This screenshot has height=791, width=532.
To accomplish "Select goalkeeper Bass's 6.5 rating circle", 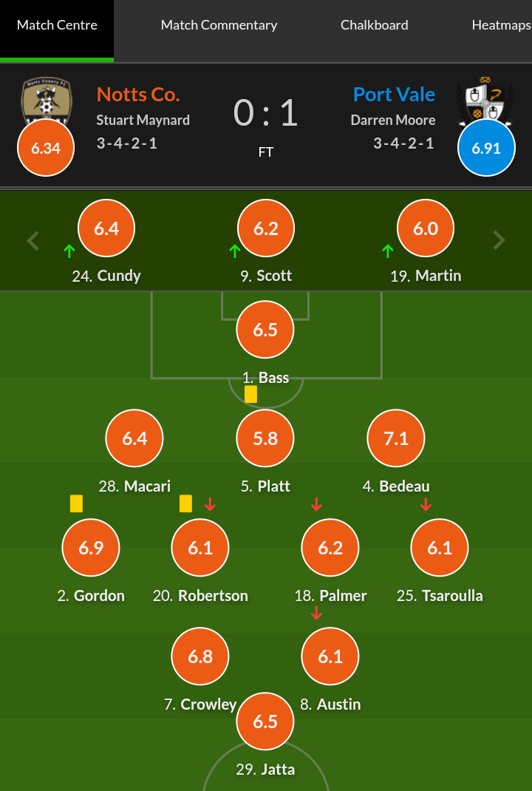I will point(265,330).
